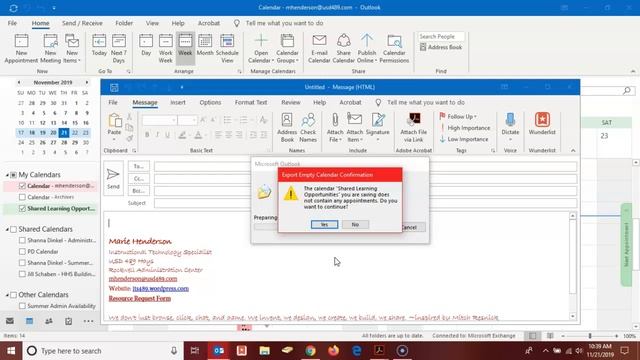This screenshot has height=360, width=640.
Task: Open Resource Request Form link in signature
Action: click(x=140, y=298)
